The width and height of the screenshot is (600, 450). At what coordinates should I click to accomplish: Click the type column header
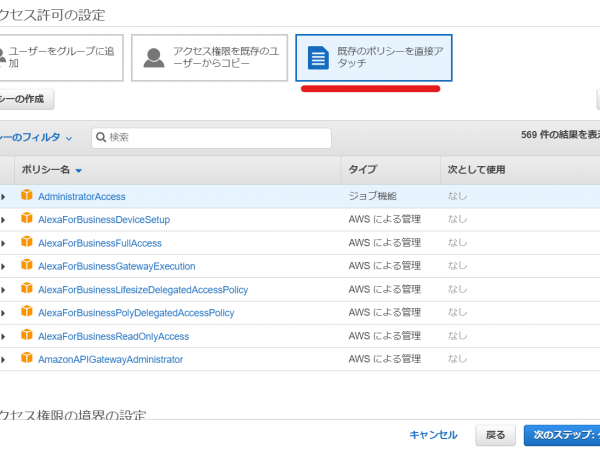tap(363, 169)
